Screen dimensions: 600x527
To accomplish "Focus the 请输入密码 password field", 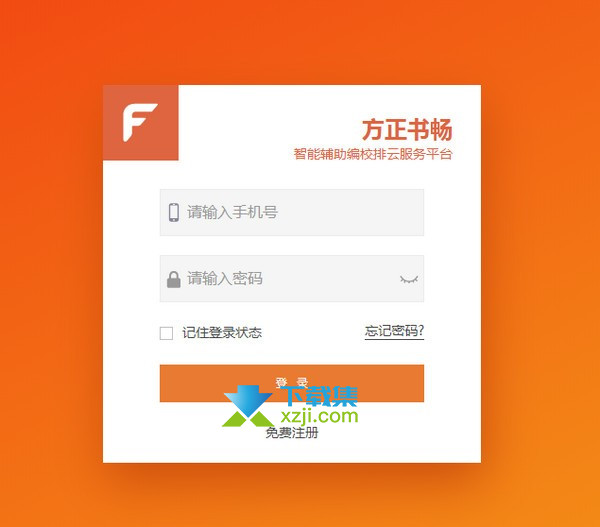I will click(x=292, y=279).
